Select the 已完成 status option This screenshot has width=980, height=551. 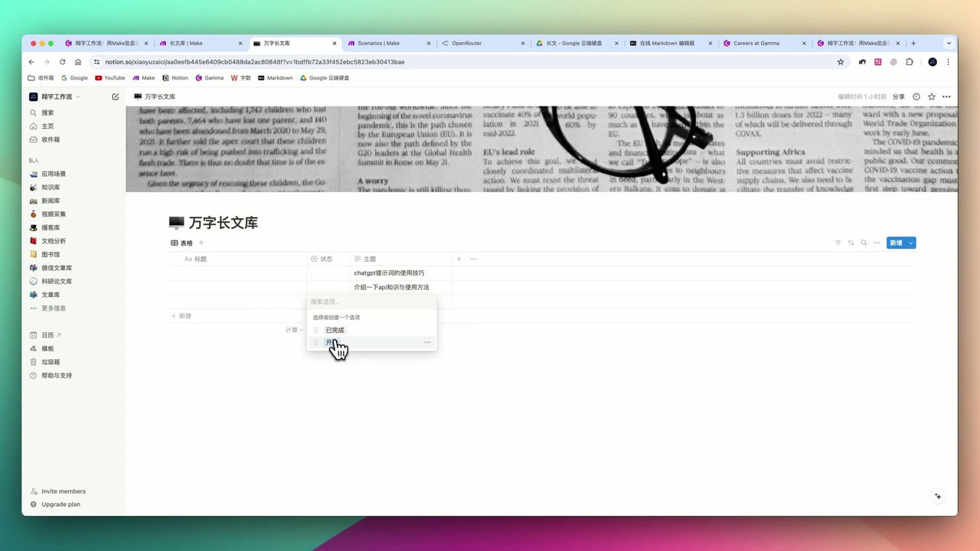point(335,330)
